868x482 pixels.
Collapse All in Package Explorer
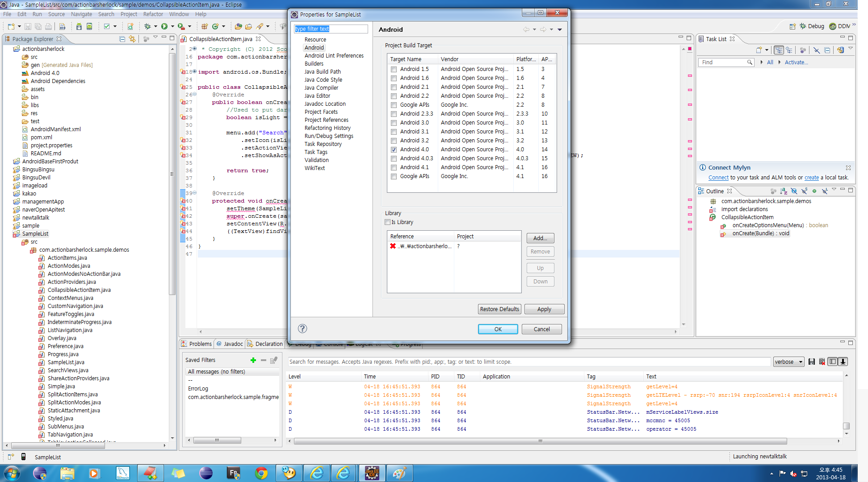pos(122,39)
